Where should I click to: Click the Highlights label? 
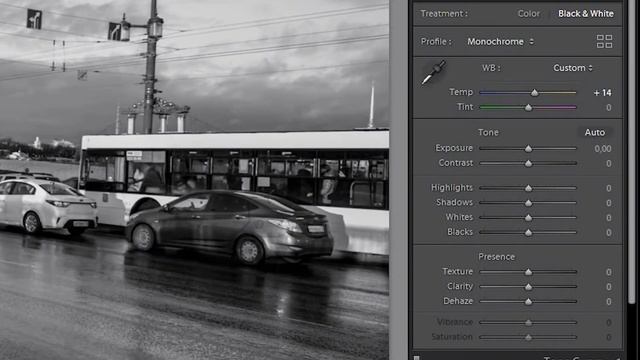point(452,187)
